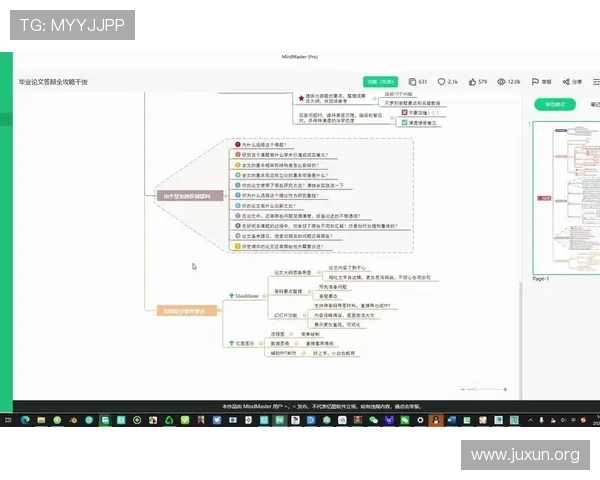
Task: Click the flag report icon
Action: tap(535, 81)
